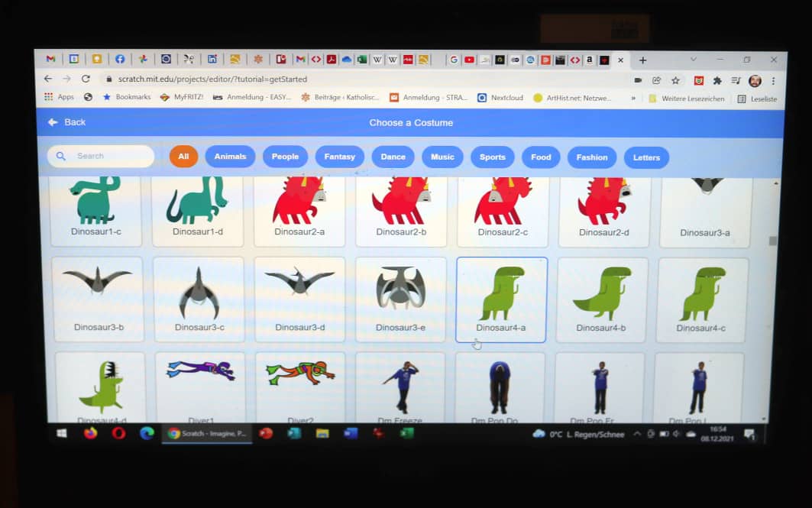
Task: Click the costume Search field
Action: [101, 156]
